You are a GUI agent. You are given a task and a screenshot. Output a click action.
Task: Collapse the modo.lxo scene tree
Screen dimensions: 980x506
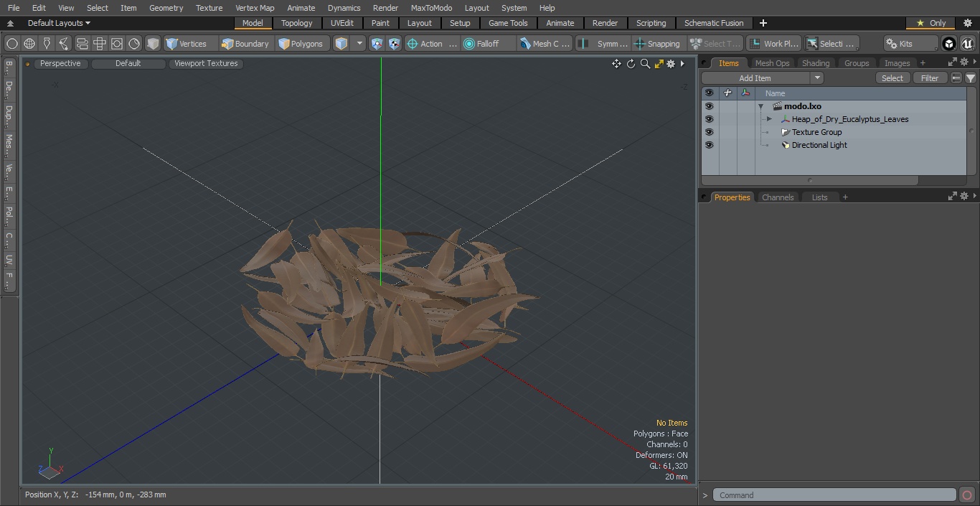760,106
